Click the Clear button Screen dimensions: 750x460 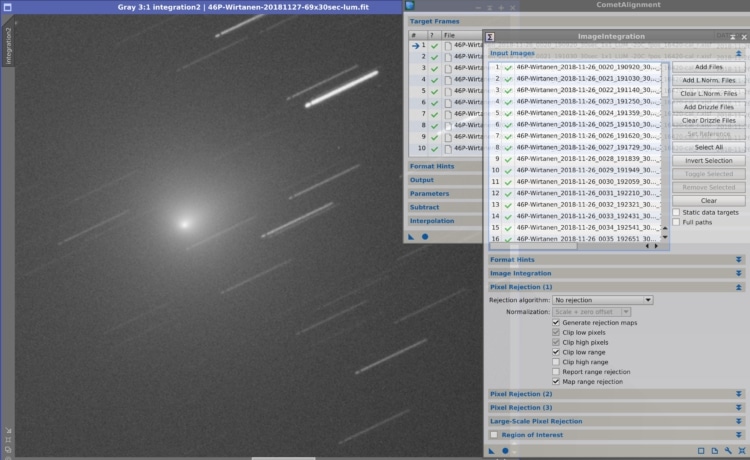tap(708, 201)
